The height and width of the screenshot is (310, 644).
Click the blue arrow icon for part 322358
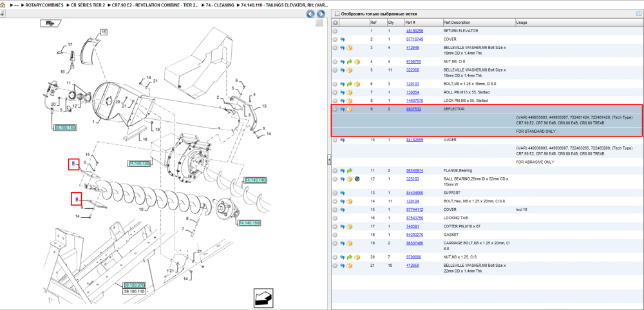pos(343,71)
